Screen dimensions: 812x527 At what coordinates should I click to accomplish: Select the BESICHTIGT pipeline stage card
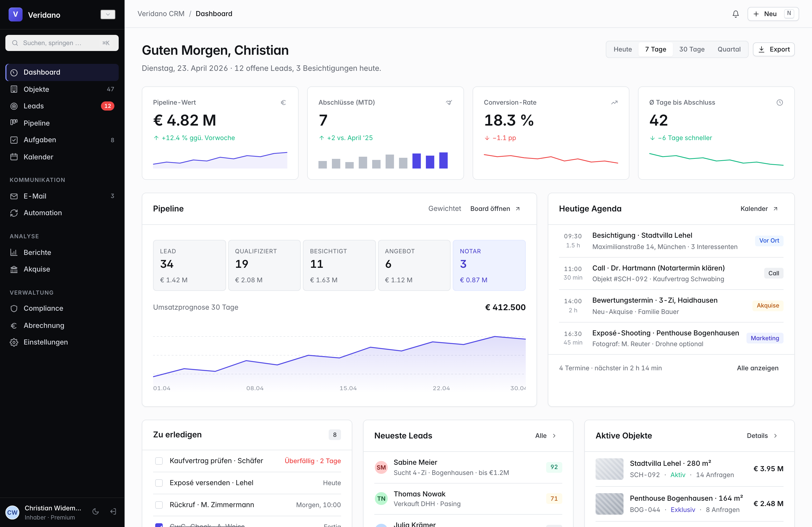point(339,265)
